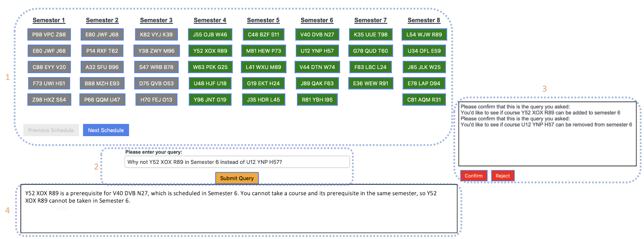Select course G19 EKT H24

[x=264, y=83]
